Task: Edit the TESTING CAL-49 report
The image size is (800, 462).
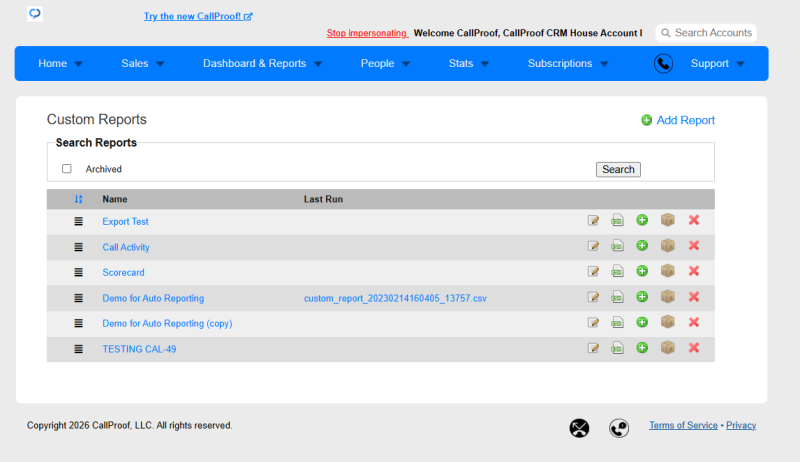Action: point(593,348)
